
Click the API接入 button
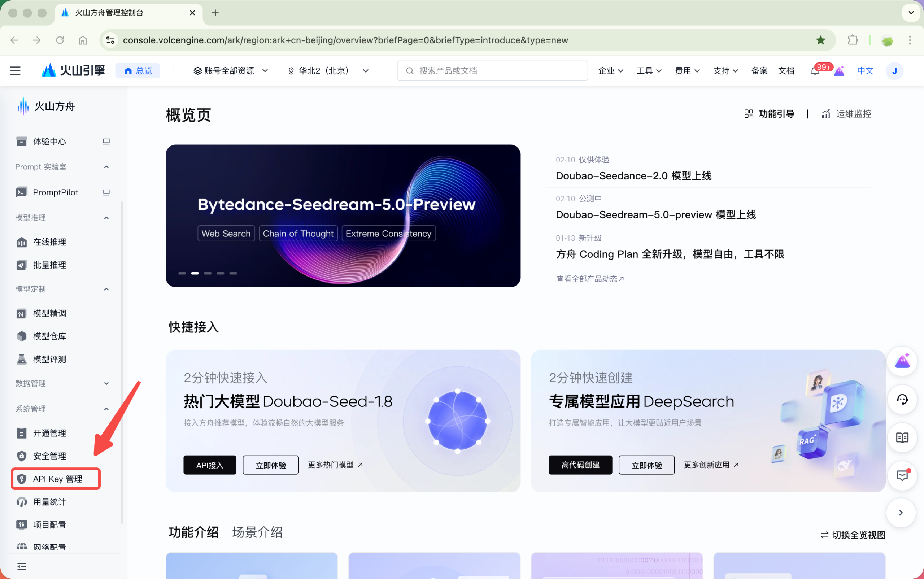[209, 465]
